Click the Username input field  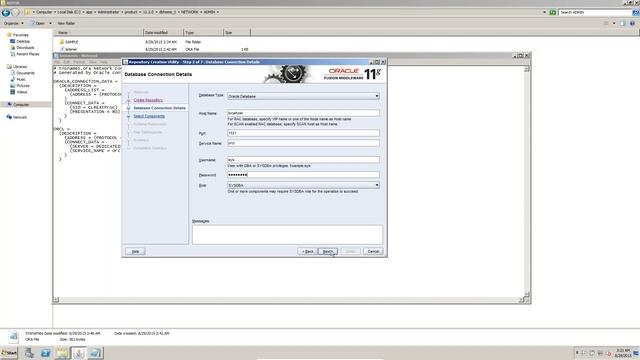click(x=303, y=160)
